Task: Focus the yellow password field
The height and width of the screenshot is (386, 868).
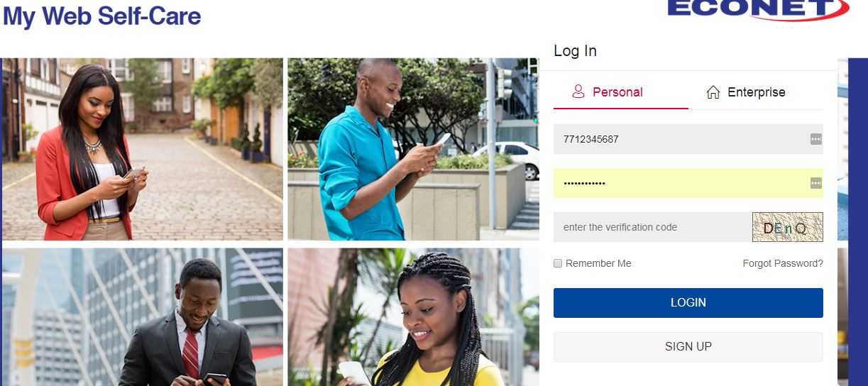Action: pyautogui.click(x=688, y=183)
